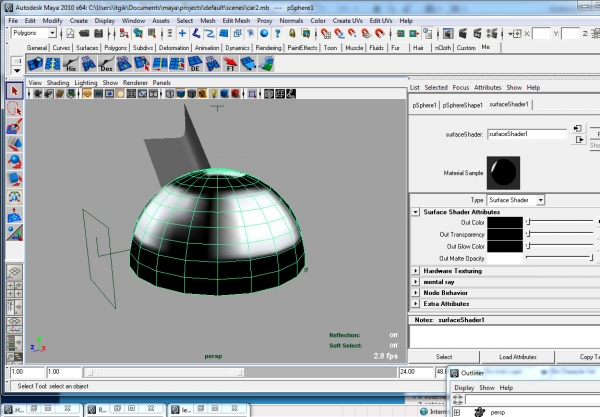The height and width of the screenshot is (417, 600).
Task: Click select-by-hierarchy mode icon
Action: click(x=124, y=34)
